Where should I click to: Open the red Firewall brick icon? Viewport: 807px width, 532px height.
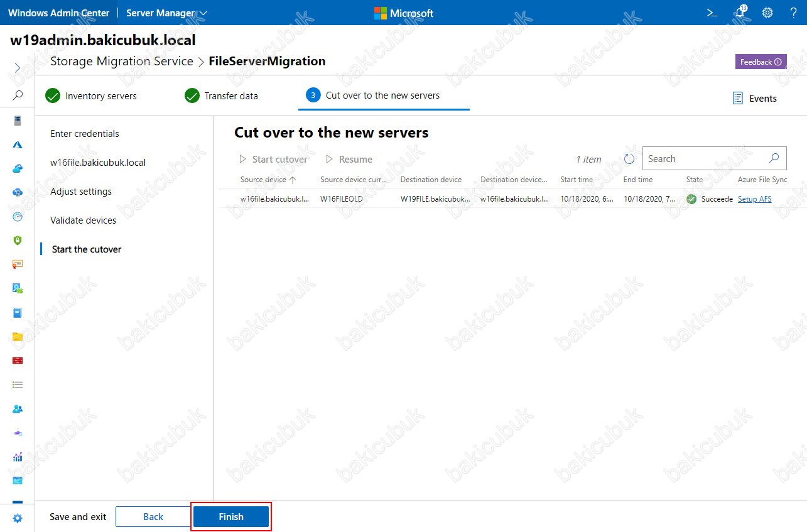[18, 361]
